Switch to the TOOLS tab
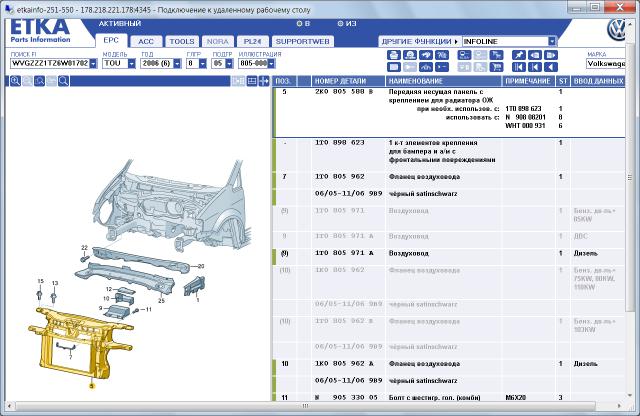The height and width of the screenshot is (416, 640). point(182,41)
